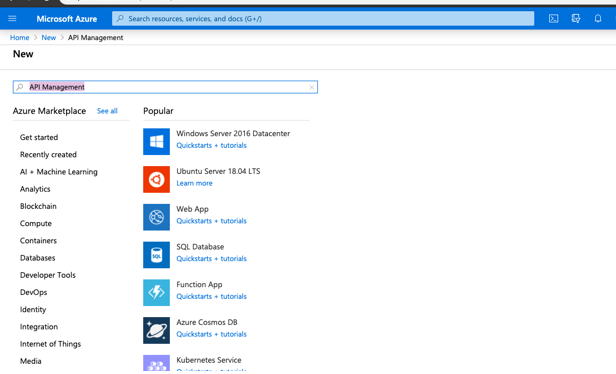Open Function App title
Screen dimensions: 616x374
(199, 284)
